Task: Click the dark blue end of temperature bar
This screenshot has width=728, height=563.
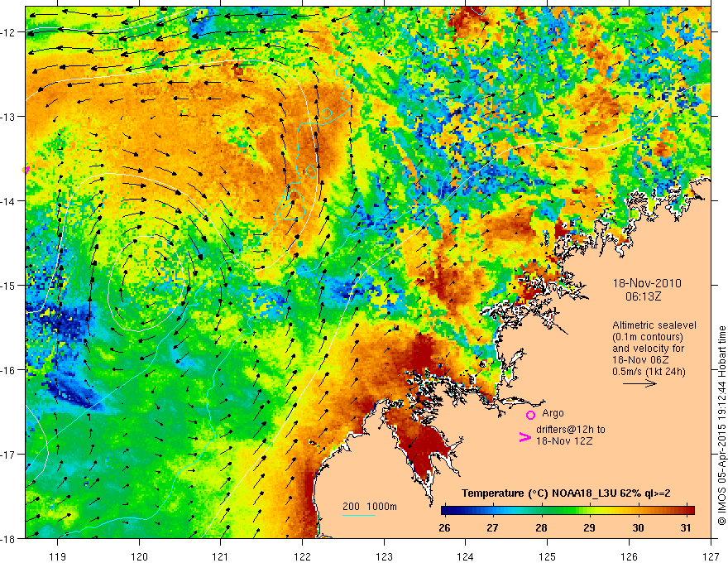Action: (445, 511)
